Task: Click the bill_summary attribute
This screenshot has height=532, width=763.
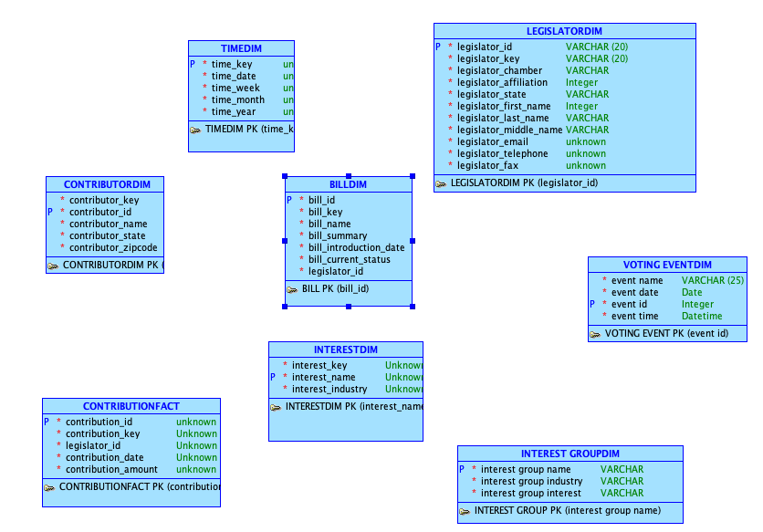Action: (338, 235)
